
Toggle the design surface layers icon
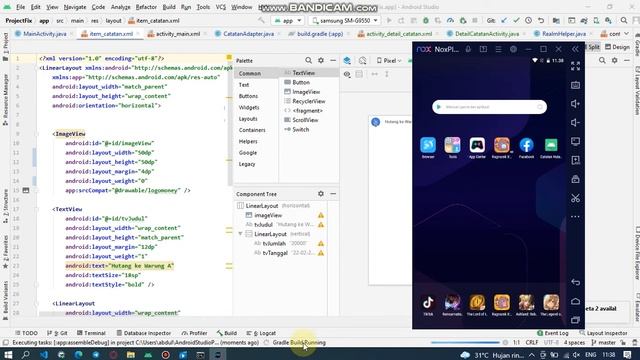(347, 60)
